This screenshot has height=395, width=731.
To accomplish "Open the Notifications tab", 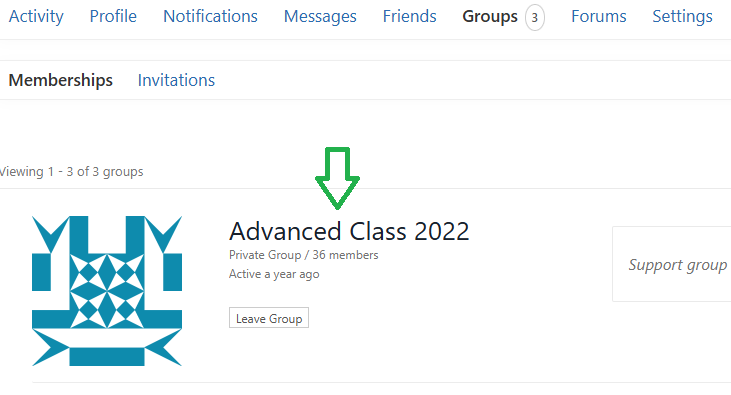I will (210, 16).
